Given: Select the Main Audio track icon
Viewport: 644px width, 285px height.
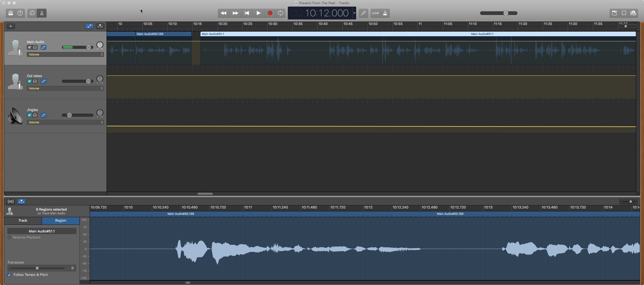Looking at the screenshot, I should (x=15, y=48).
